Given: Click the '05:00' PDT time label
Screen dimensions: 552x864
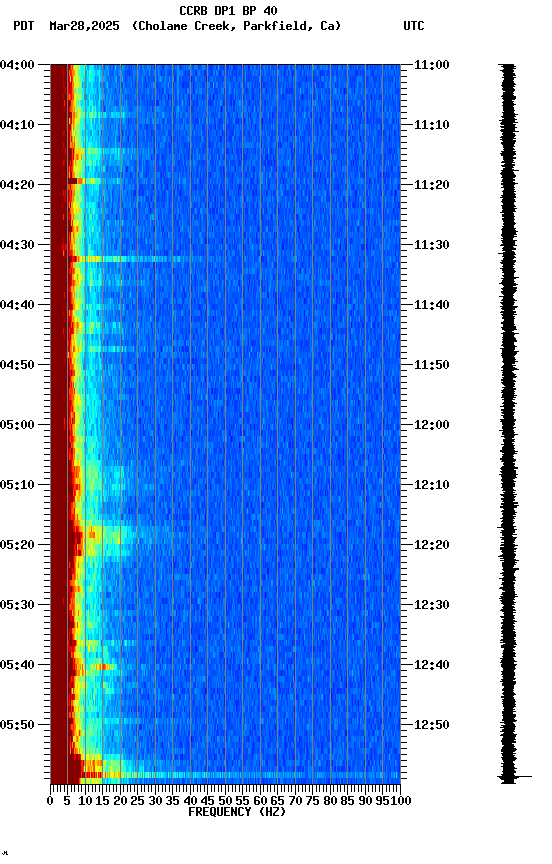Looking at the screenshot, I should [x=17, y=425].
